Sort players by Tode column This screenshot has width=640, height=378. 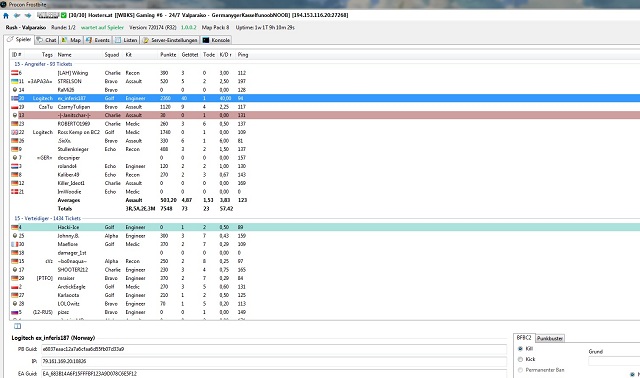[209, 55]
